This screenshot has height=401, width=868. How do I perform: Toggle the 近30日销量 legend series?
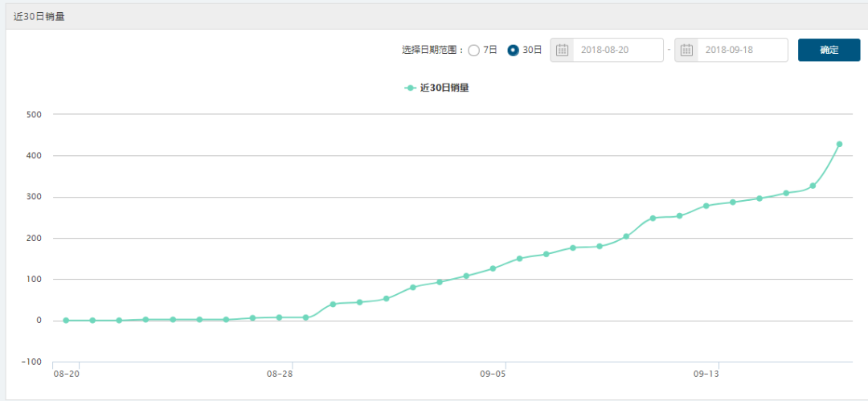[x=437, y=88]
